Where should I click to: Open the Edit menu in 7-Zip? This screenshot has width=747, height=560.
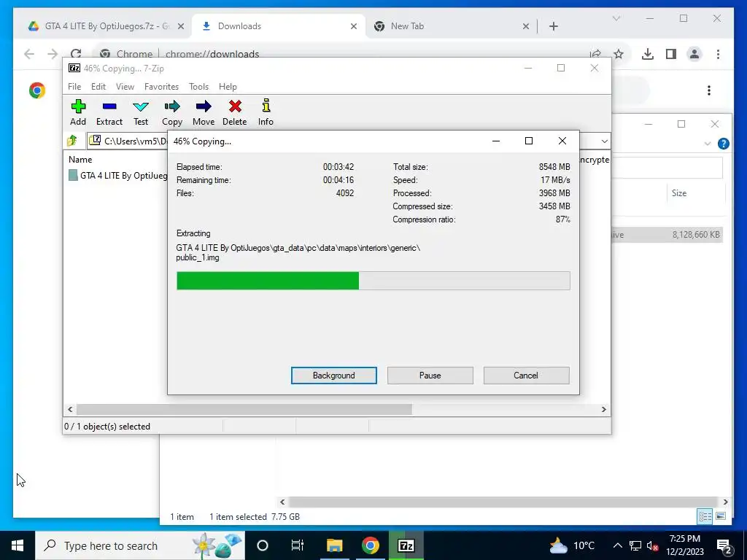tap(98, 87)
